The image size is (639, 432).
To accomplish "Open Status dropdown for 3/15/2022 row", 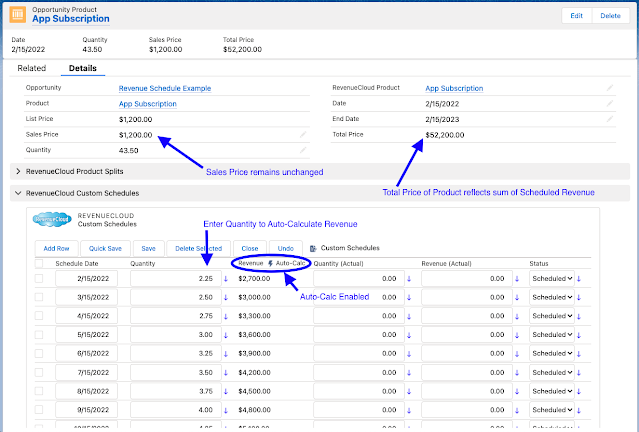I will click(552, 298).
